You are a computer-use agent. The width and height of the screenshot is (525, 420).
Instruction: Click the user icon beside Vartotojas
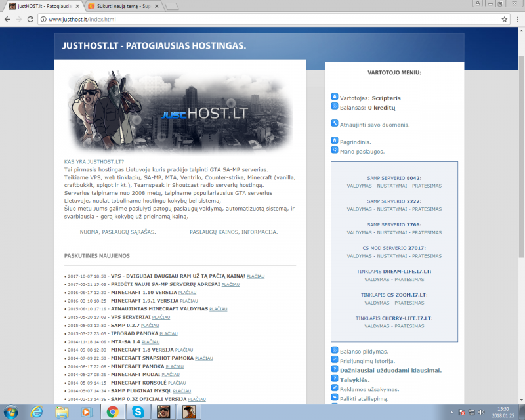pos(335,96)
